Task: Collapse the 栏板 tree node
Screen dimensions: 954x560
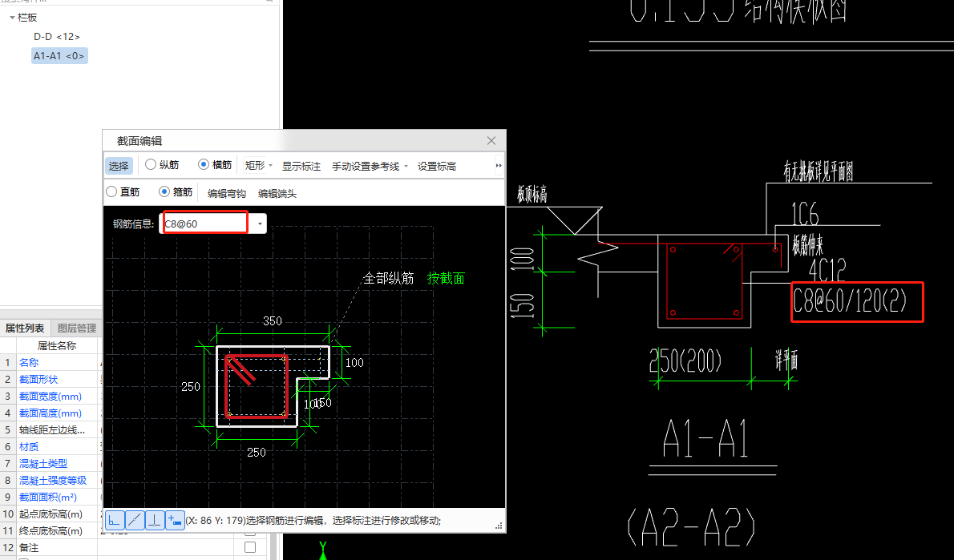Action: (12, 18)
